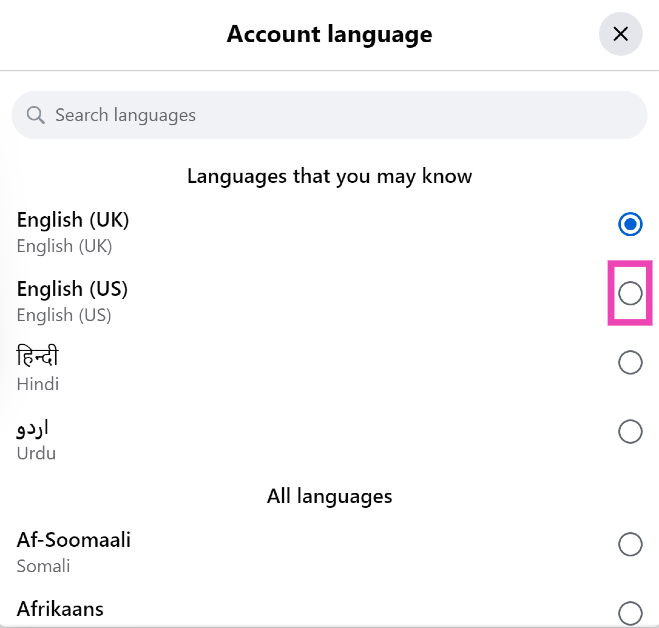Click the "Account language" dialog title
659x628 pixels.
pos(329,34)
